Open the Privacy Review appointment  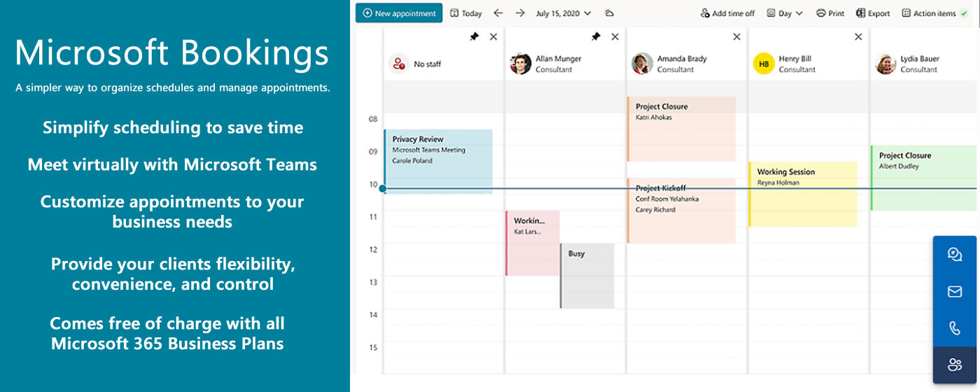point(438,161)
